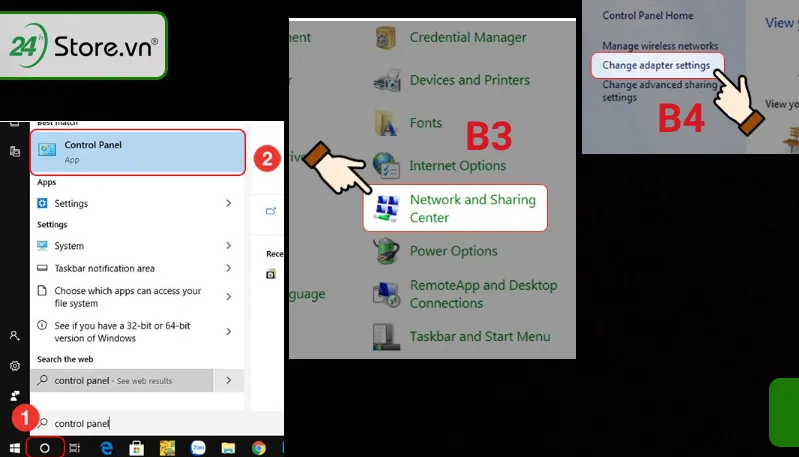Open Internet Options item
The width and height of the screenshot is (799, 457).
[x=457, y=165]
